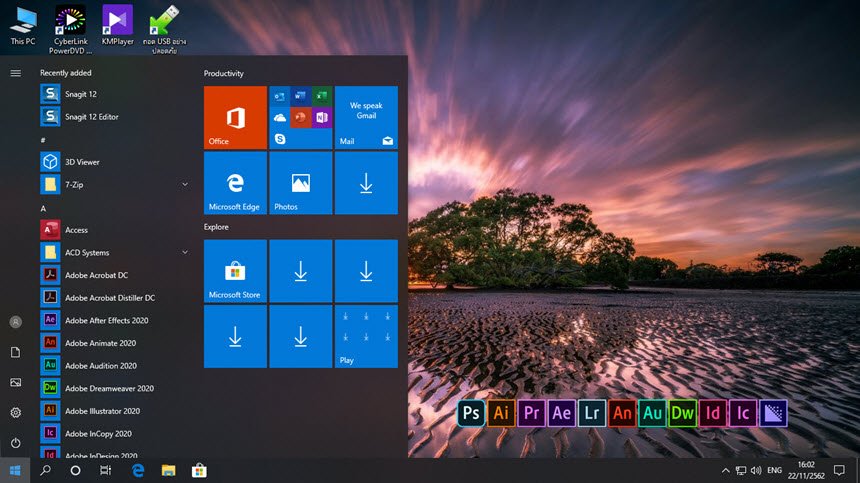Open Adobe Animate 2020
This screenshot has width=860, height=483.
click(x=114, y=343)
